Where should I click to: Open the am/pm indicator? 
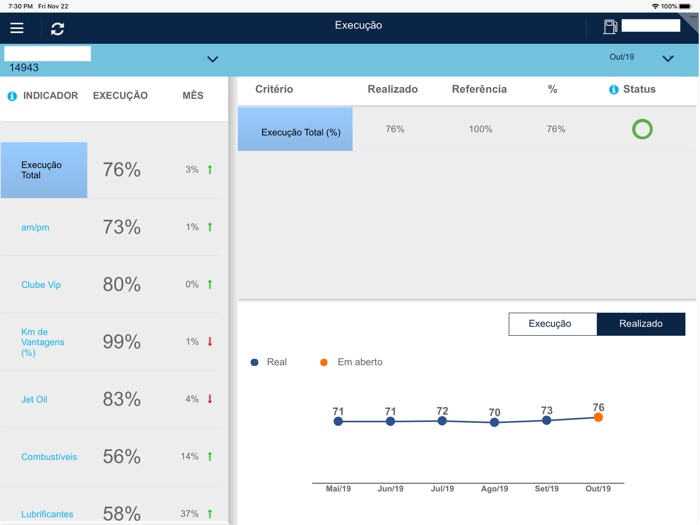click(35, 227)
